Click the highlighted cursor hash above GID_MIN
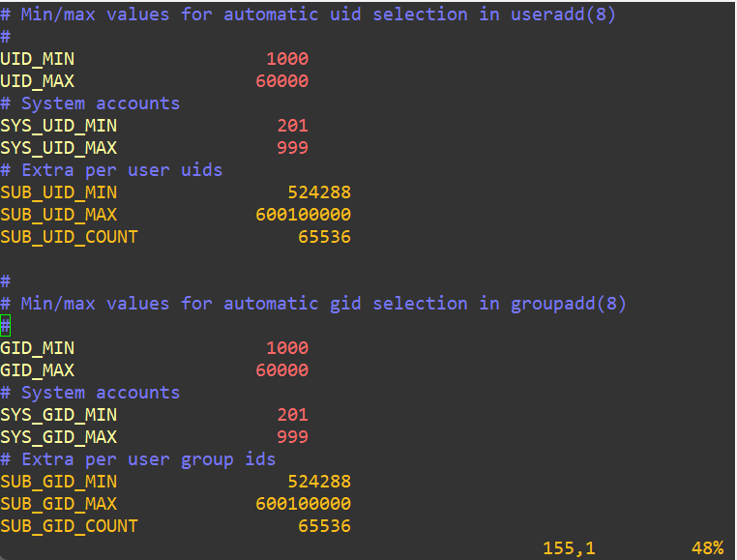Image resolution: width=737 pixels, height=560 pixels. [6, 326]
